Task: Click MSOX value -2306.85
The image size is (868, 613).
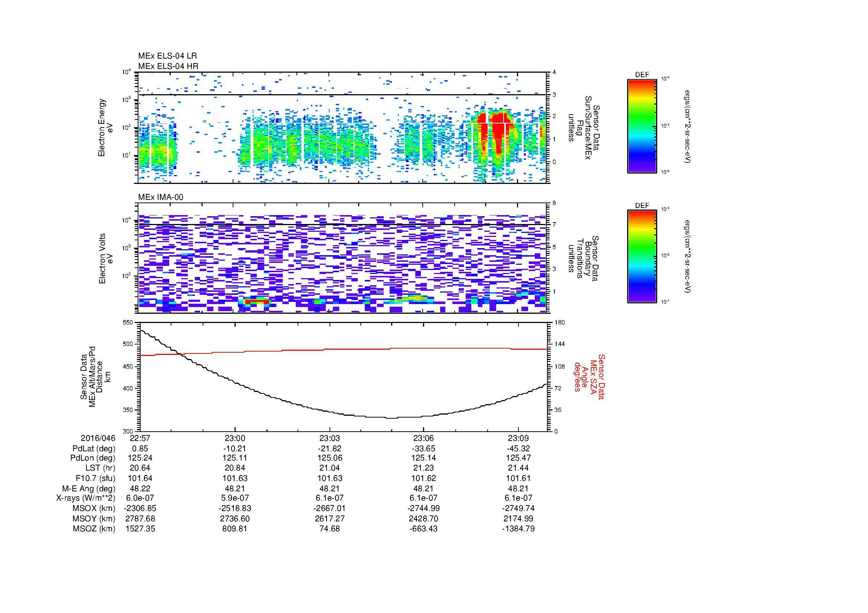Action: [x=140, y=508]
